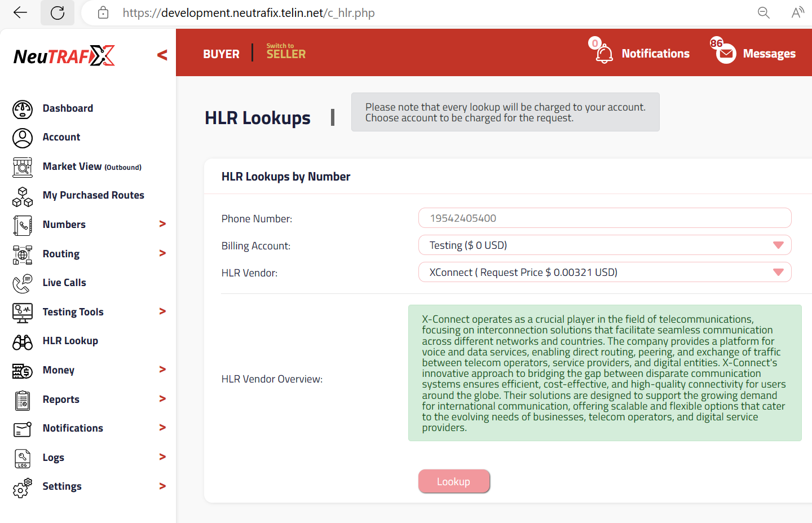The image size is (812, 523).
Task: Open the Billing Account dropdown
Action: pos(604,245)
